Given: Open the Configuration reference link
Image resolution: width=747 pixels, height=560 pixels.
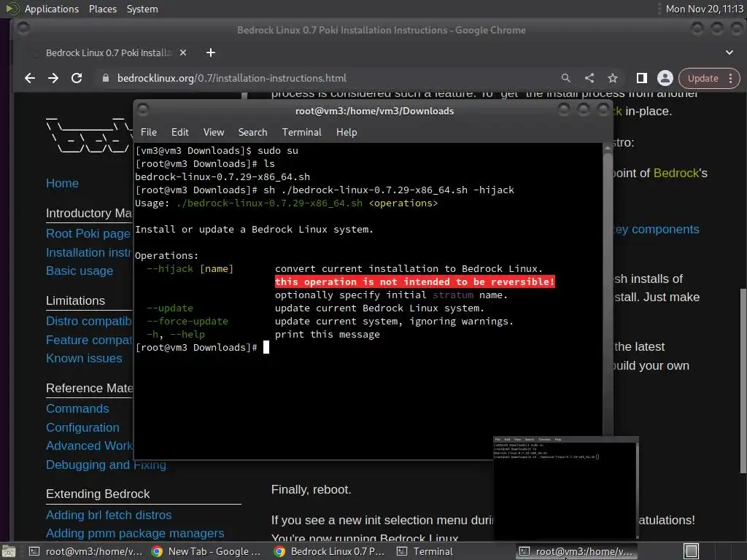Looking at the screenshot, I should pyautogui.click(x=83, y=427).
